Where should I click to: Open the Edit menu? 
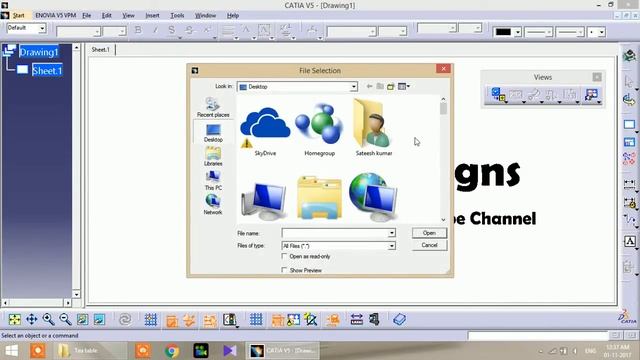click(x=107, y=16)
